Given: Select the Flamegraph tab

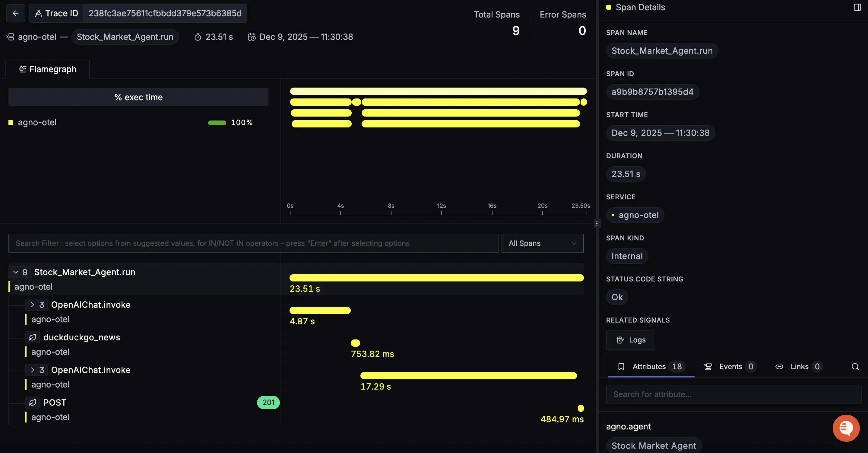Looking at the screenshot, I should pos(48,69).
